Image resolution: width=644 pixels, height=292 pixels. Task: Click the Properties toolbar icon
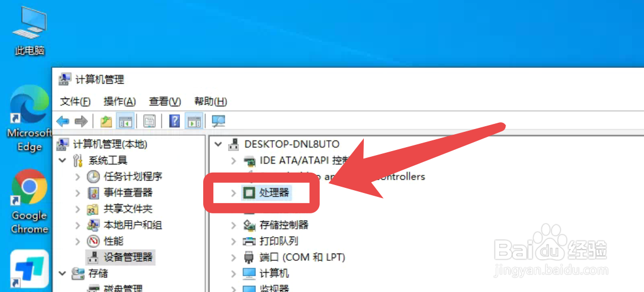[x=149, y=121]
